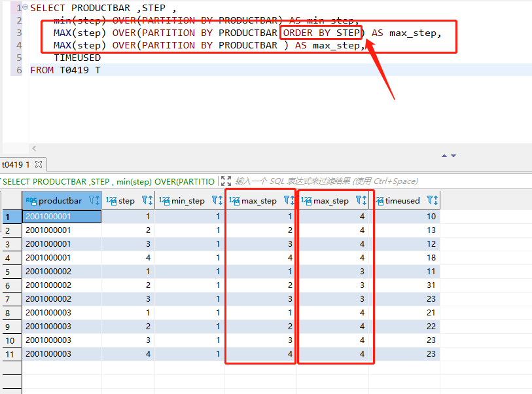This screenshot has height=394, width=532.
Task: Click the line number 3 in editor gutter
Action: (x=19, y=33)
